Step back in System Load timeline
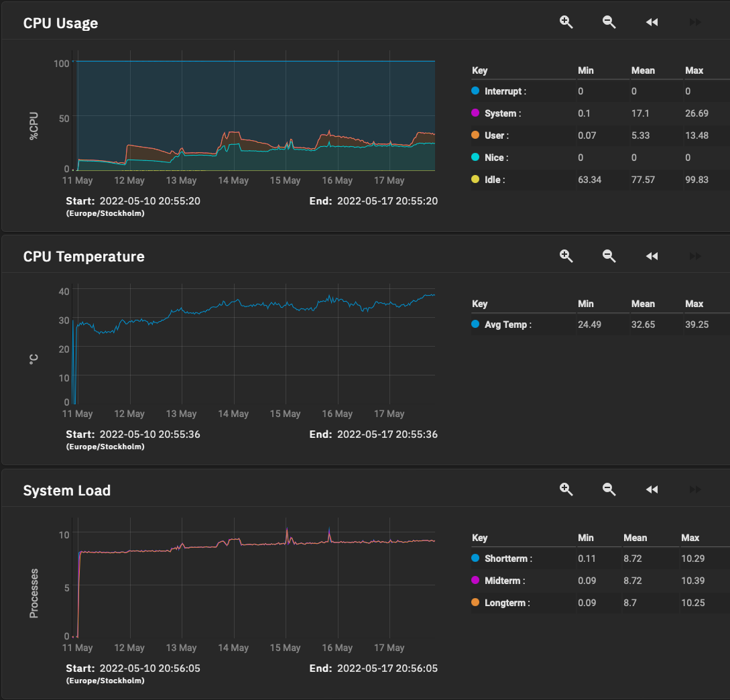 652,489
